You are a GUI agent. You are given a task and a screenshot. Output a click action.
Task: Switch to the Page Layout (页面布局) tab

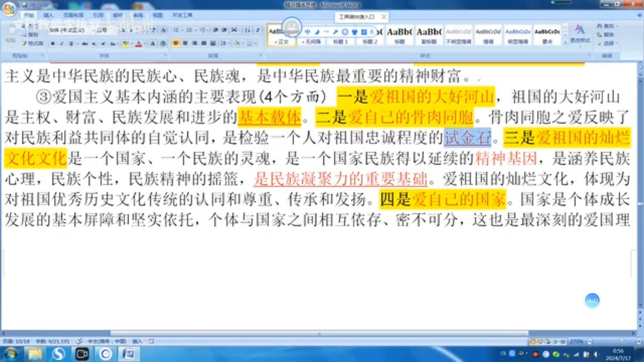[x=73, y=15]
